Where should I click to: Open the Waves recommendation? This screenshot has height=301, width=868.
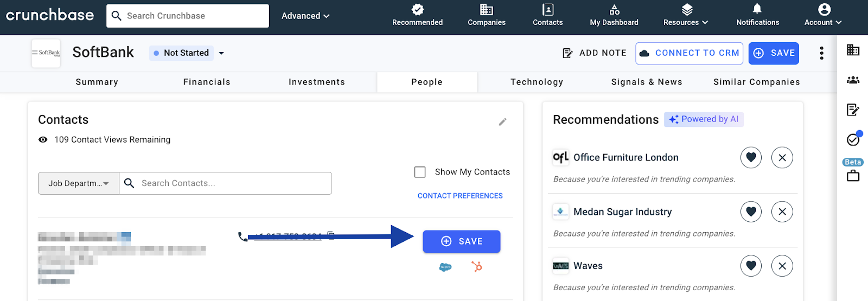click(x=588, y=266)
